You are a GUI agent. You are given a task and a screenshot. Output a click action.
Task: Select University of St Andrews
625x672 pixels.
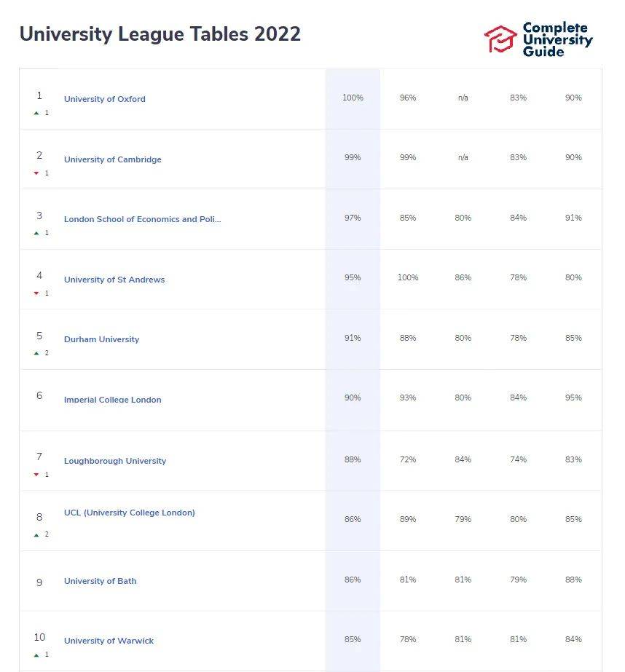[x=114, y=280]
